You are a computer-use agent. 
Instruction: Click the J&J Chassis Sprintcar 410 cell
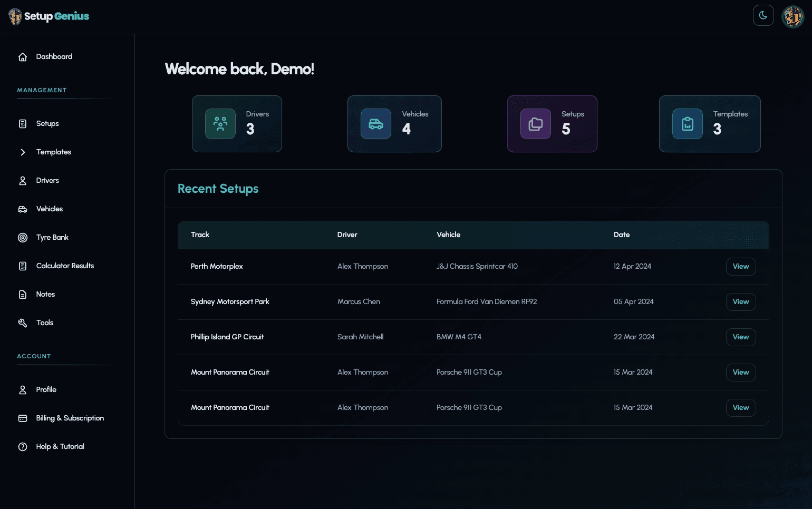477,266
